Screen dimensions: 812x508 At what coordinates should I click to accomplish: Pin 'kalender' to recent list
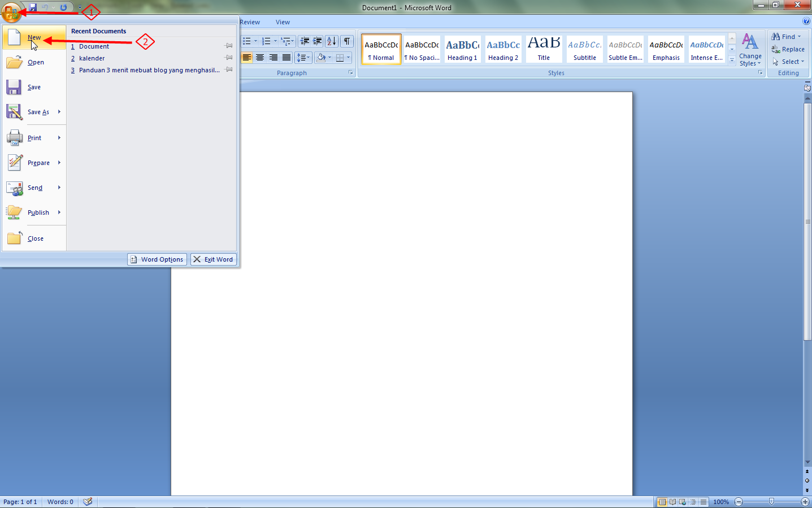(x=229, y=58)
